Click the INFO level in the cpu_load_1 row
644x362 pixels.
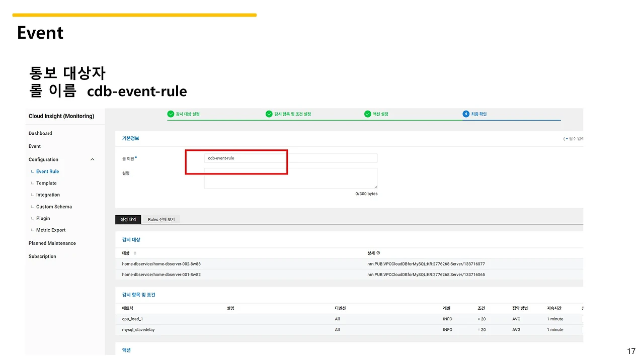point(448,319)
